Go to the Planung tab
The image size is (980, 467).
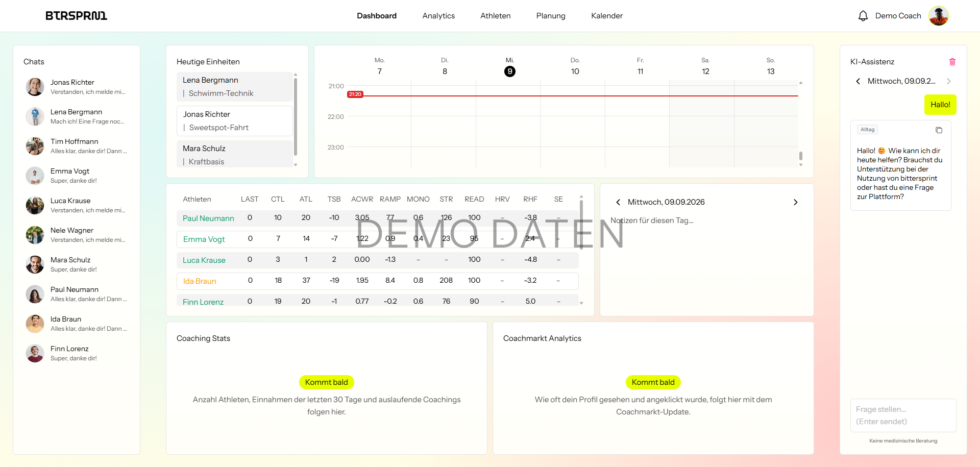click(x=551, y=16)
